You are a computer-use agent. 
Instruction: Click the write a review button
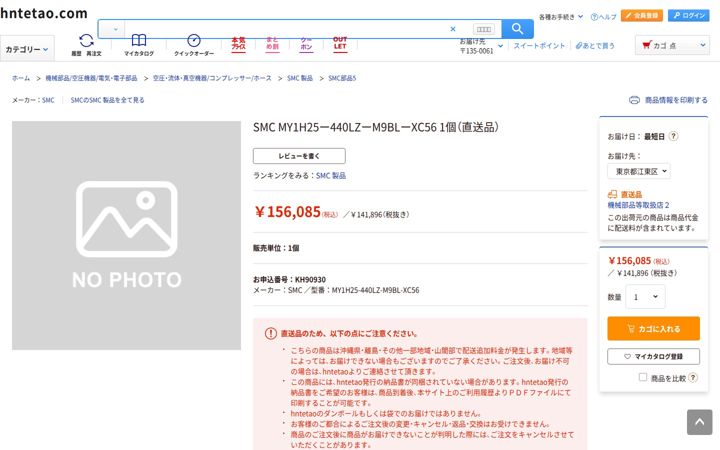(299, 156)
